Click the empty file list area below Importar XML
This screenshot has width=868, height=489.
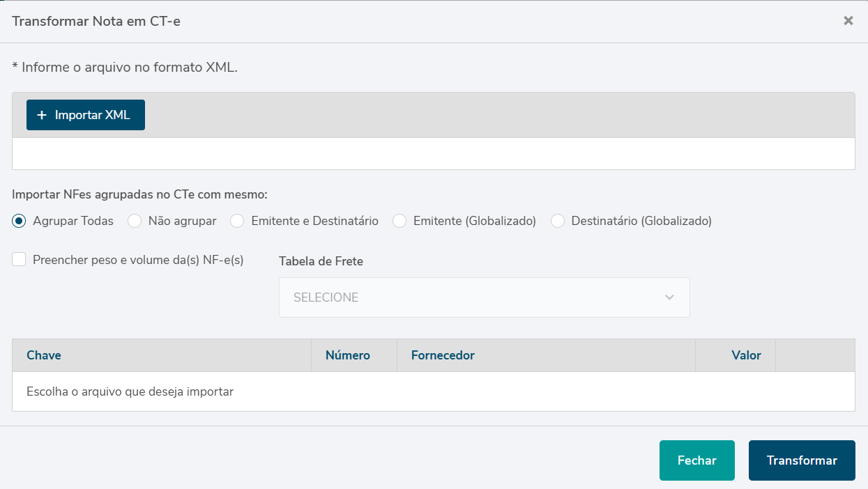433,153
